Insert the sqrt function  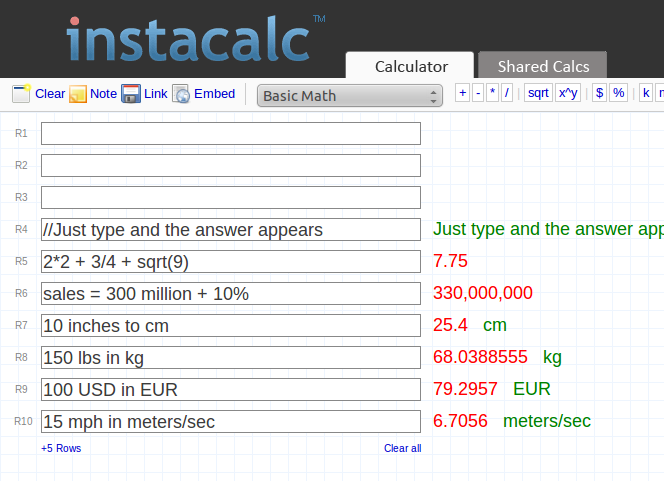[538, 93]
